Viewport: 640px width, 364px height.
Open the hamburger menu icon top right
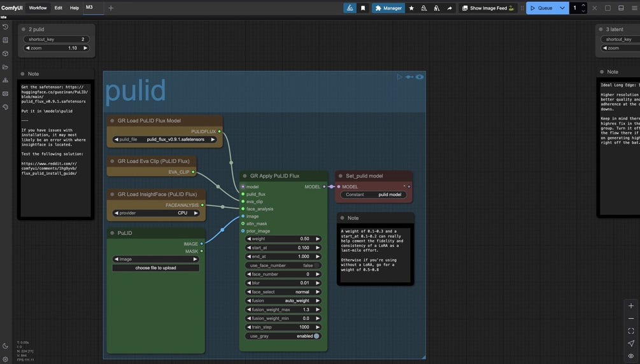click(634, 8)
